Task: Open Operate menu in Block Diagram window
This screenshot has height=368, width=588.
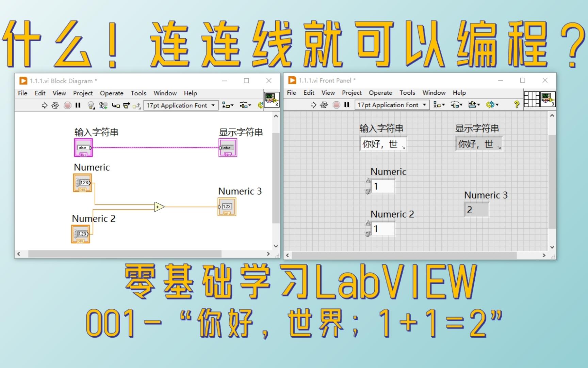Action: [112, 93]
